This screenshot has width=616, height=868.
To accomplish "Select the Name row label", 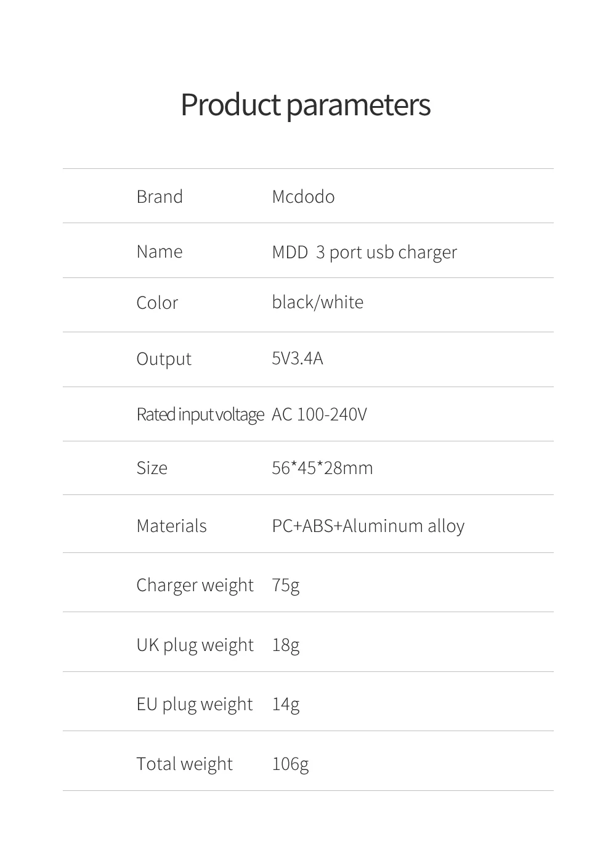I will [x=160, y=252].
